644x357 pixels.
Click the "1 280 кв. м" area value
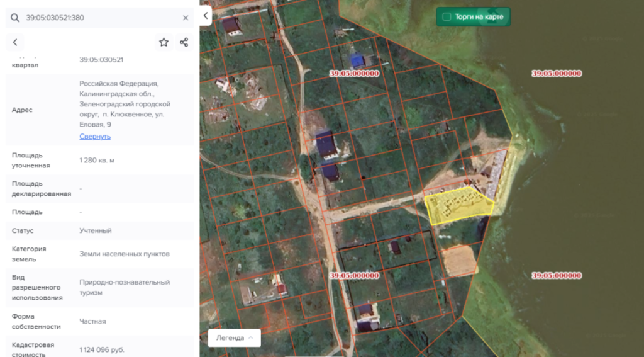[x=97, y=160]
